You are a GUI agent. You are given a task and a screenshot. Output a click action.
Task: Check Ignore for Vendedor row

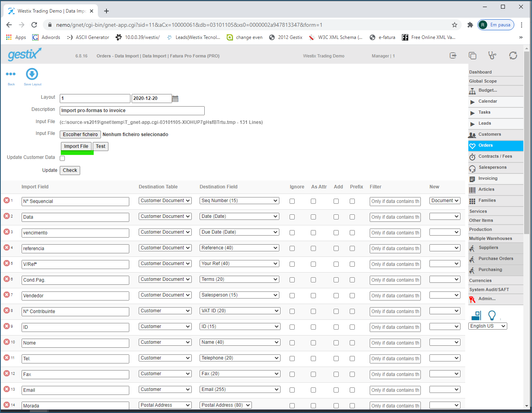coord(292,295)
